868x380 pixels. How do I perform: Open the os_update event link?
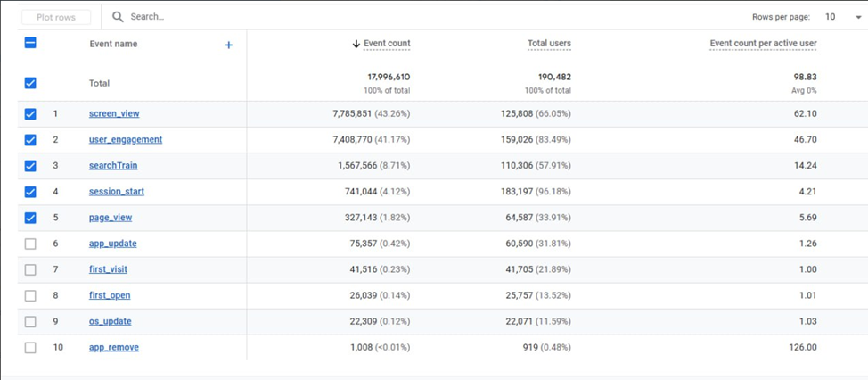tap(110, 321)
